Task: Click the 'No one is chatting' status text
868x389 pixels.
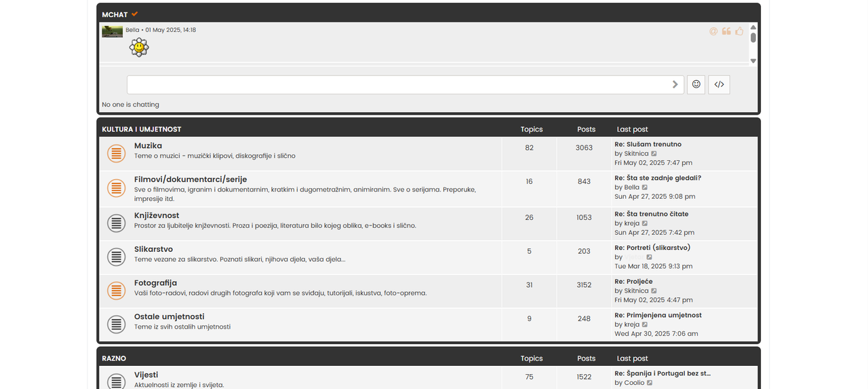Action: (x=130, y=105)
